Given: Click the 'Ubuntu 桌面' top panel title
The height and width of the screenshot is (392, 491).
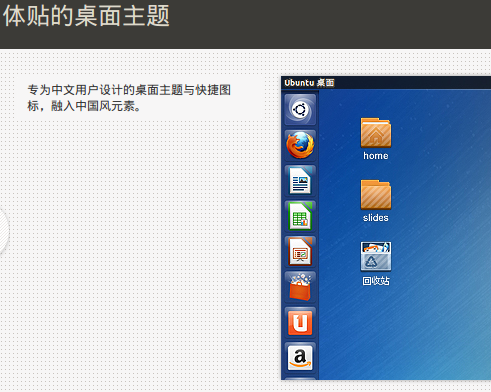Looking at the screenshot, I should coord(309,83).
